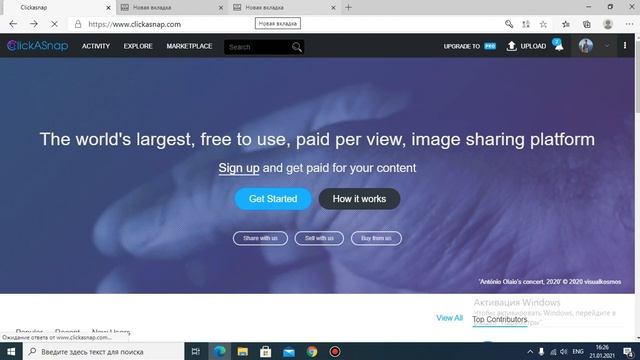Click the site lock icon

point(78,24)
